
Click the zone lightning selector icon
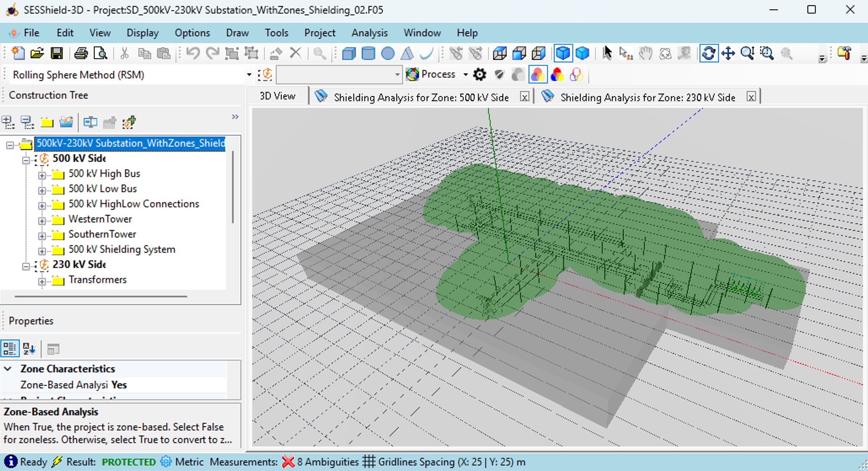(266, 74)
